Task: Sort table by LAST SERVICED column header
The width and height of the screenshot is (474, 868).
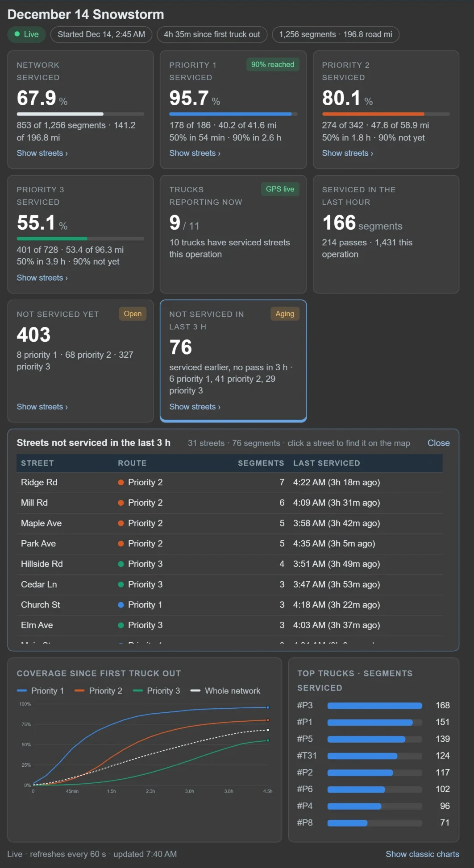Action: point(327,463)
